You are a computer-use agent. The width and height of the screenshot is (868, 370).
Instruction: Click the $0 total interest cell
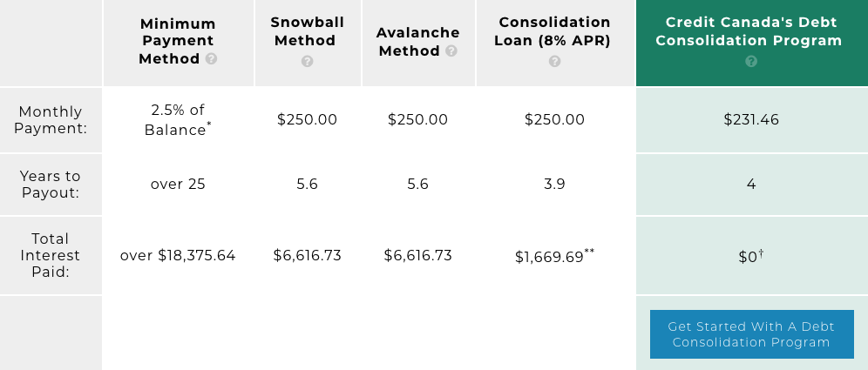[x=751, y=256]
